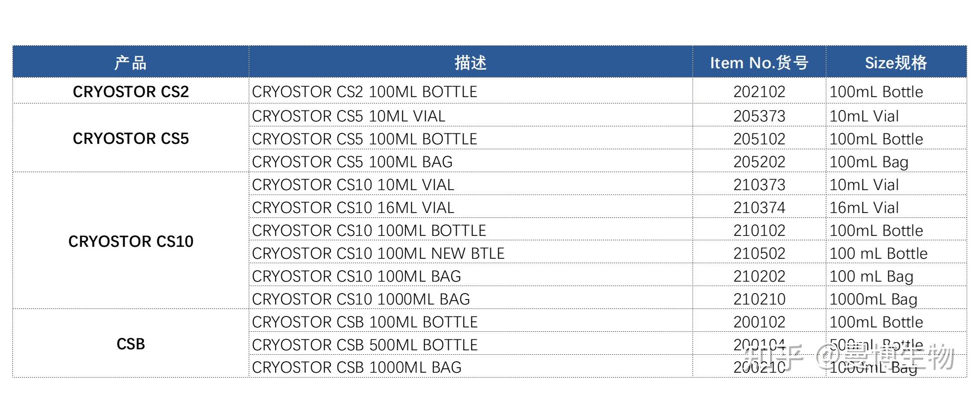This screenshot has width=980, height=398.
Task: Click the CRYOSTOR CS10 100ML NEW BTLE description
Action: [x=378, y=253]
